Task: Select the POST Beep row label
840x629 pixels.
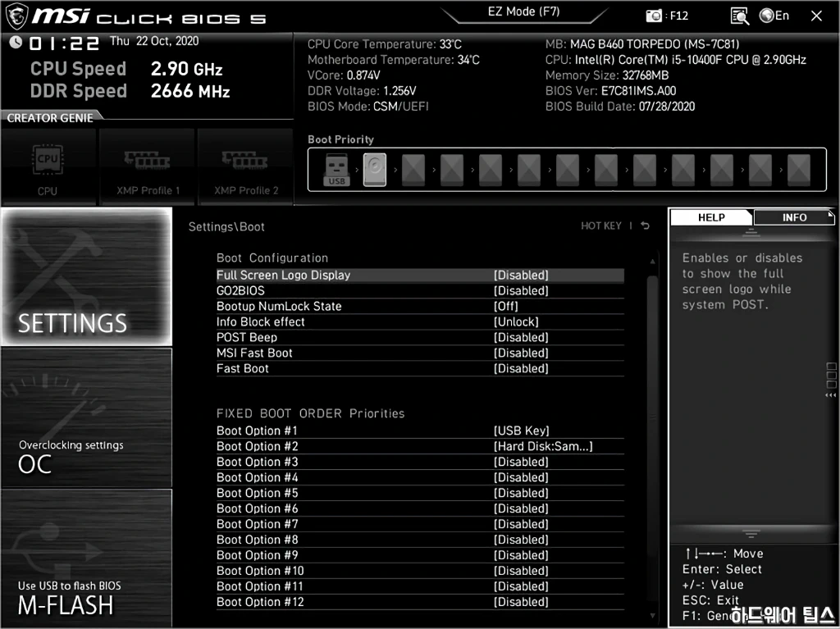Action: click(x=247, y=338)
